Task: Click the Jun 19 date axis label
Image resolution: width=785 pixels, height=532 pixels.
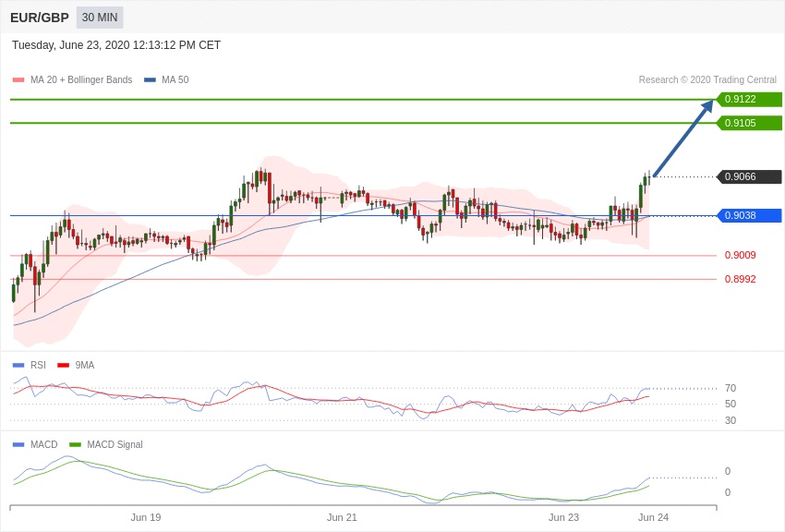Action: (x=146, y=517)
